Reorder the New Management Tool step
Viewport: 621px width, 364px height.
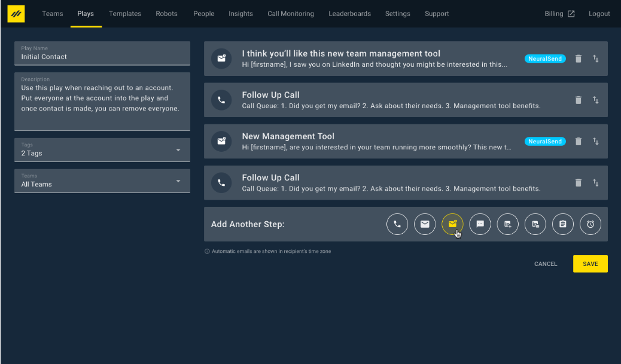coord(596,141)
